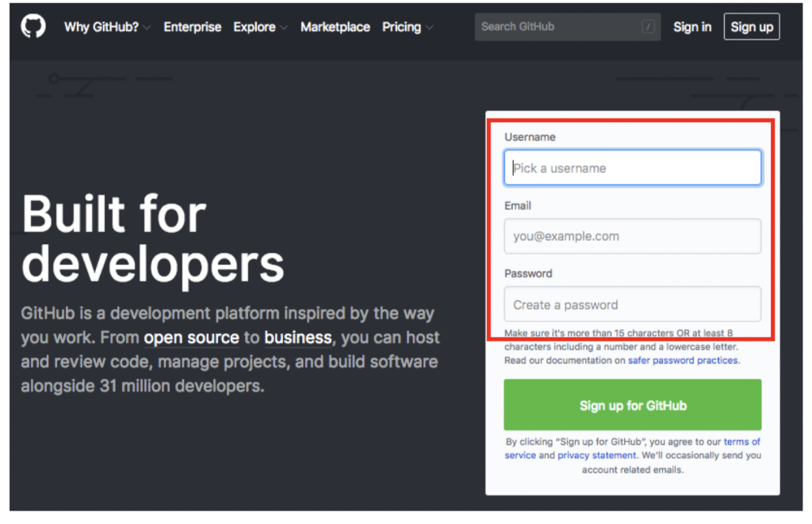Click the Username field label
This screenshot has width=812, height=524.
click(x=530, y=137)
